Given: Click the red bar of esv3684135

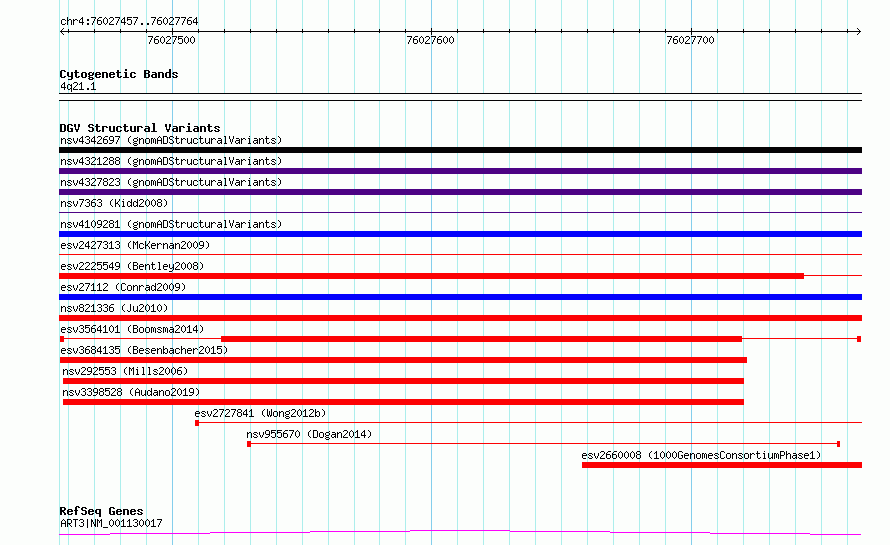Looking at the screenshot, I should pos(403,360).
